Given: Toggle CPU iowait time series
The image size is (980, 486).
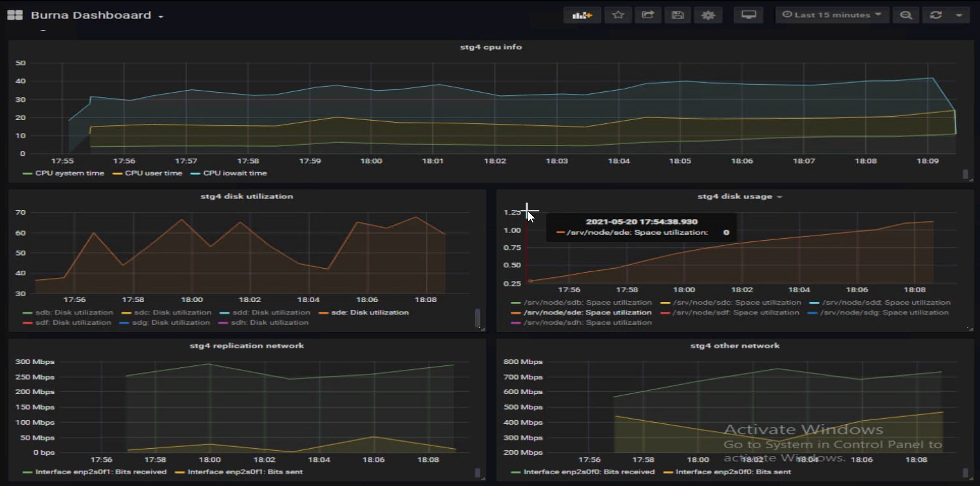Looking at the screenshot, I should 235,174.
